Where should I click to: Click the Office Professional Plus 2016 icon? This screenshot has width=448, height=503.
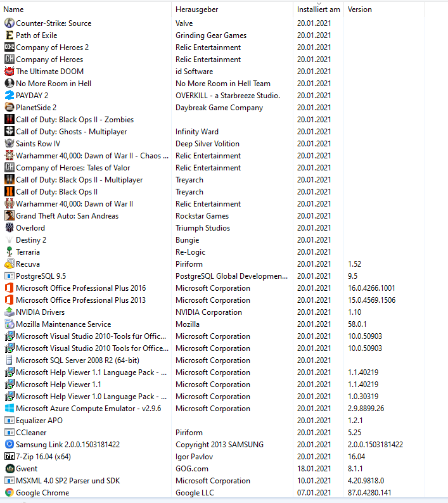(10, 288)
